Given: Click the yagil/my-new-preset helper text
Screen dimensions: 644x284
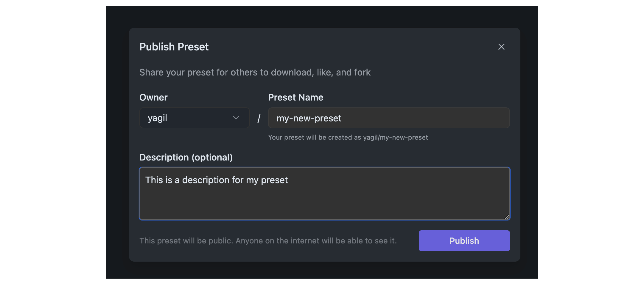Looking at the screenshot, I should [348, 138].
